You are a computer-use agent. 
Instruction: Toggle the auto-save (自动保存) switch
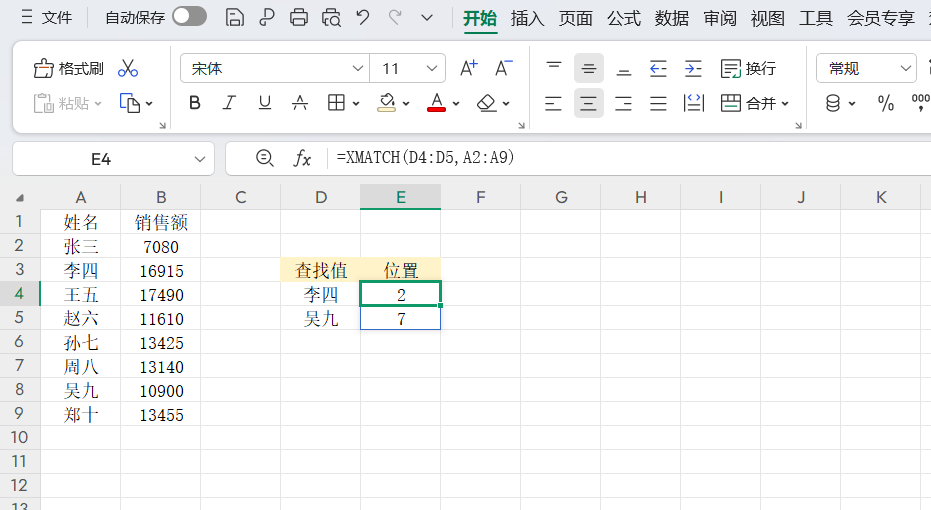pos(189,17)
